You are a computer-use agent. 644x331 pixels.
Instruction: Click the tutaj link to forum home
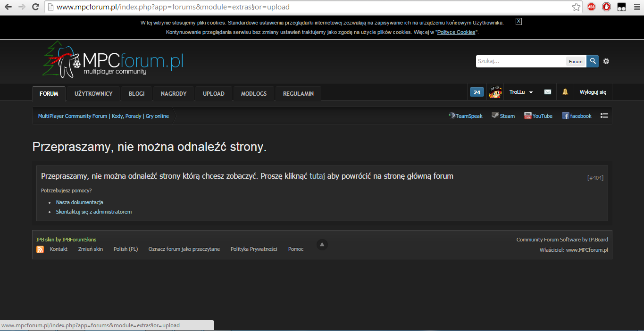click(x=317, y=176)
